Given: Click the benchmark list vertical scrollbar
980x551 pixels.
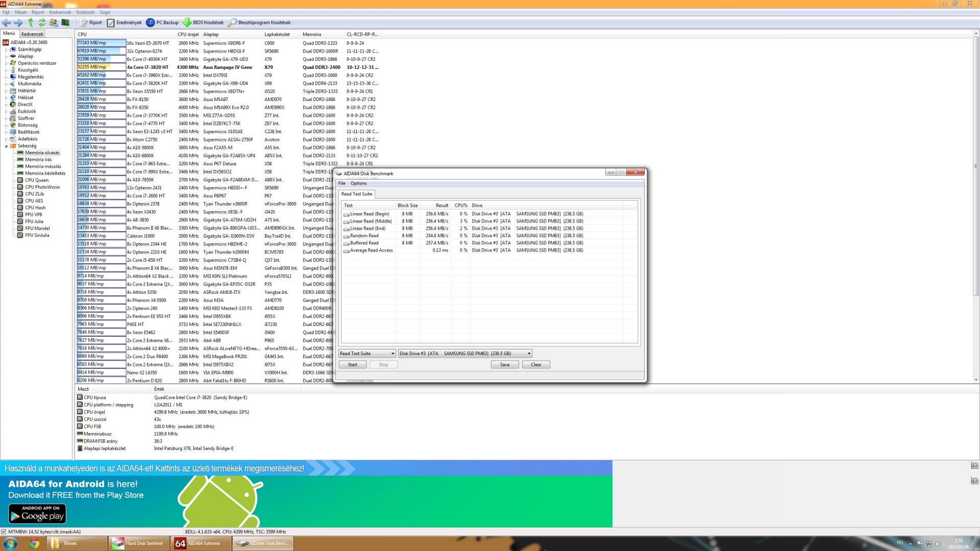Looking at the screenshot, I should [975, 166].
